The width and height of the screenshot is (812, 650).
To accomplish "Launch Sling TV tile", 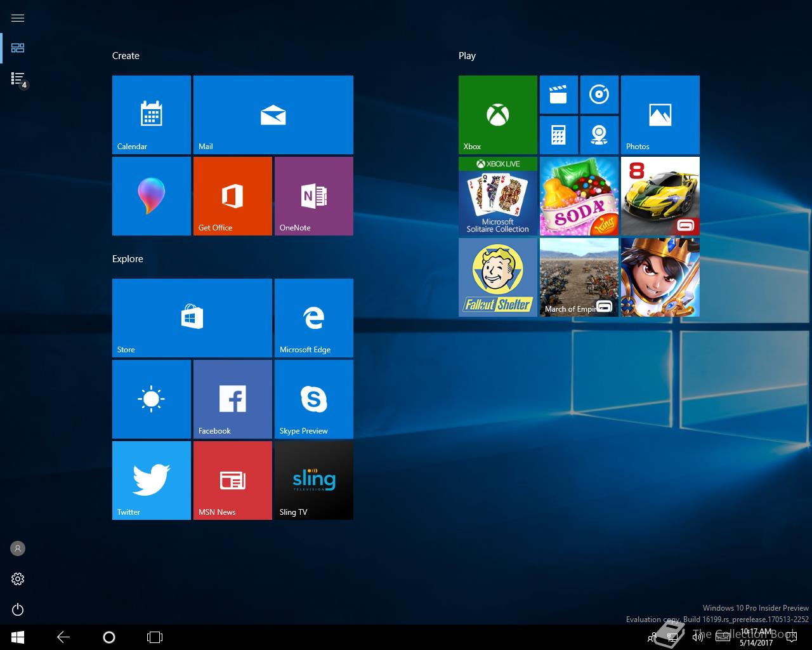I will [x=314, y=481].
